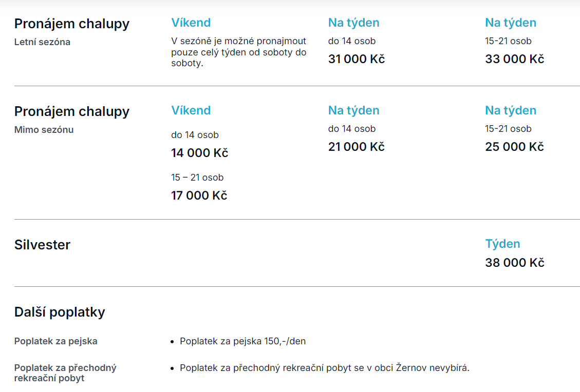580x392 pixels.
Task: Click the Poplatek za pejska label
Action: [56, 341]
